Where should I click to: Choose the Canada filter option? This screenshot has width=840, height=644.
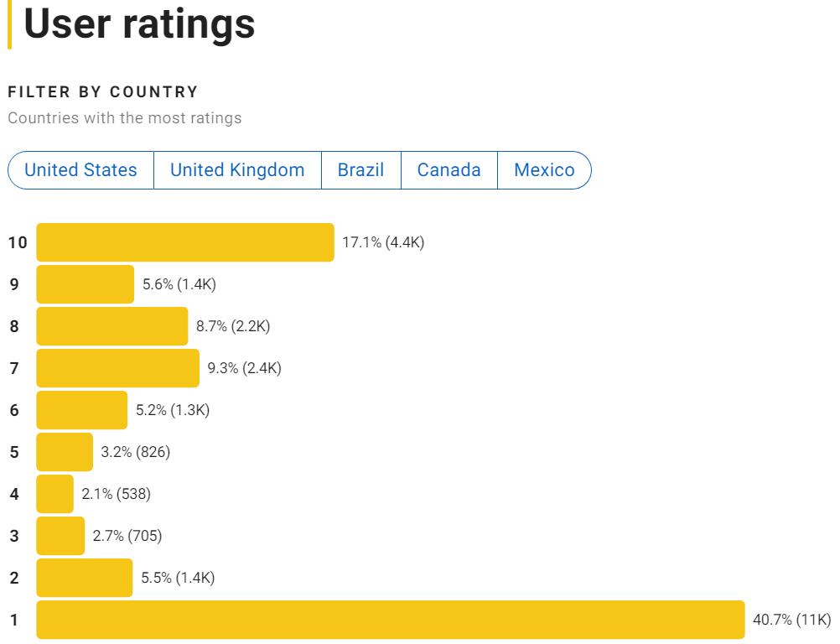[449, 170]
